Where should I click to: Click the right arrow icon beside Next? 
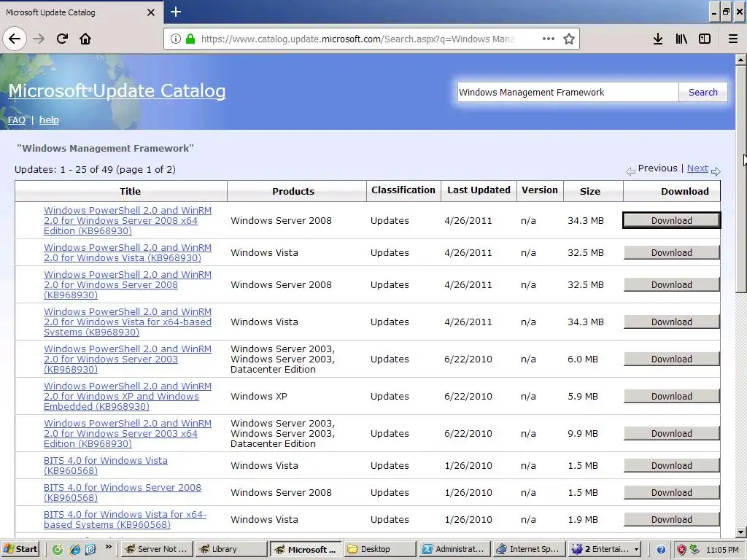click(716, 171)
